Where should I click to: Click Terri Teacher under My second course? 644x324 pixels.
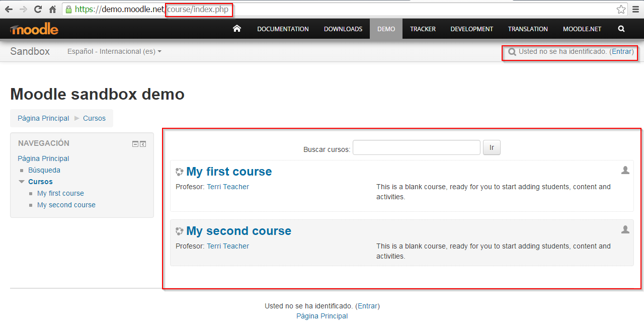[228, 246]
